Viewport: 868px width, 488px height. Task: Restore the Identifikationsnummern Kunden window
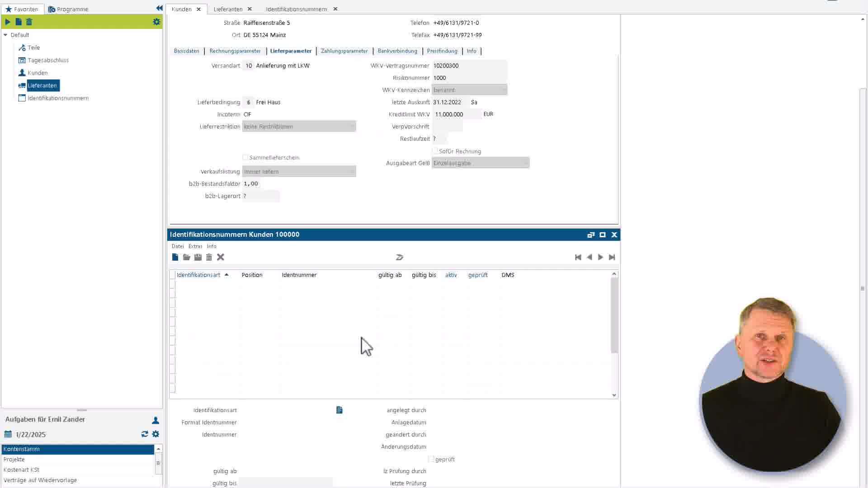click(591, 235)
